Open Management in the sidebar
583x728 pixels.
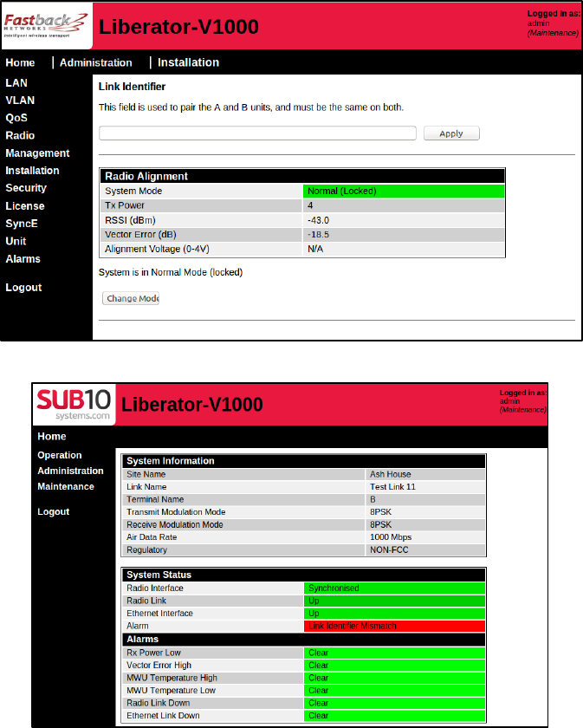[37, 153]
